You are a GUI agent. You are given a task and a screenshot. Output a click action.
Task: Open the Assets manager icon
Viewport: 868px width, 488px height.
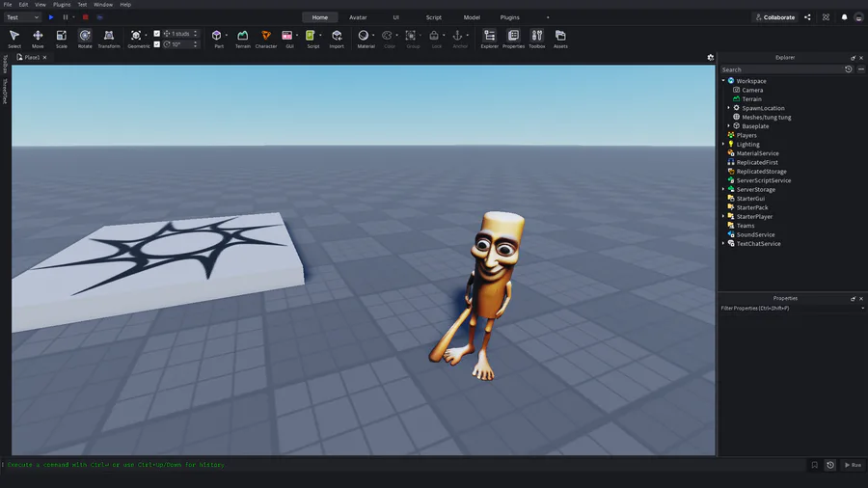[x=560, y=36]
